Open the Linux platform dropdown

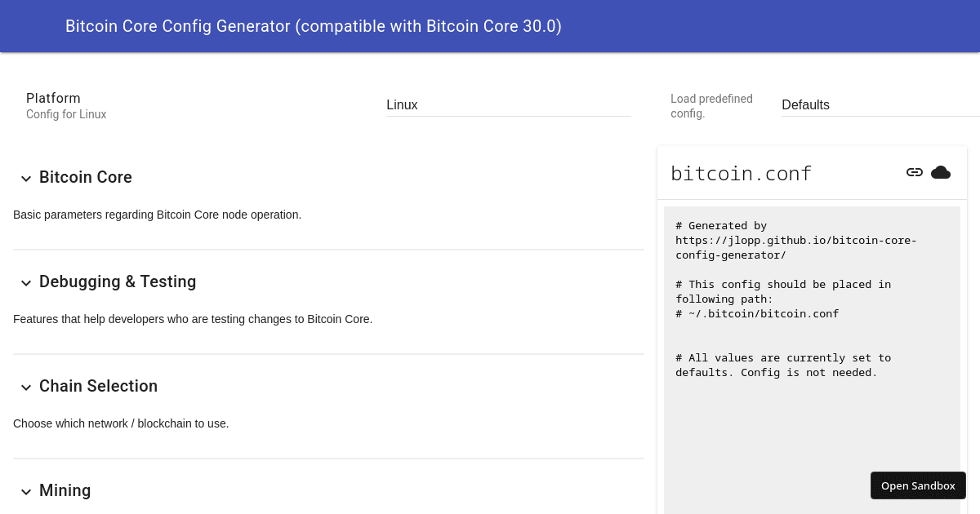(x=508, y=104)
